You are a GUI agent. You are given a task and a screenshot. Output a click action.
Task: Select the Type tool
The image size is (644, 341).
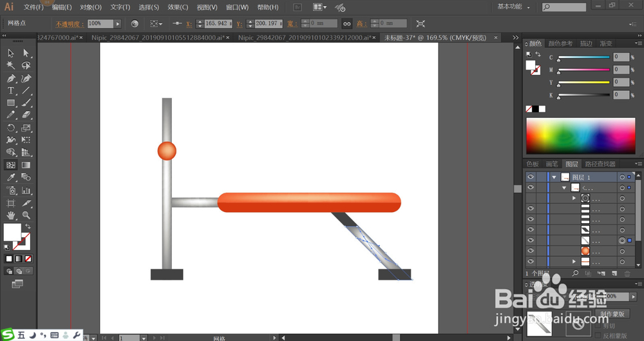[11, 90]
